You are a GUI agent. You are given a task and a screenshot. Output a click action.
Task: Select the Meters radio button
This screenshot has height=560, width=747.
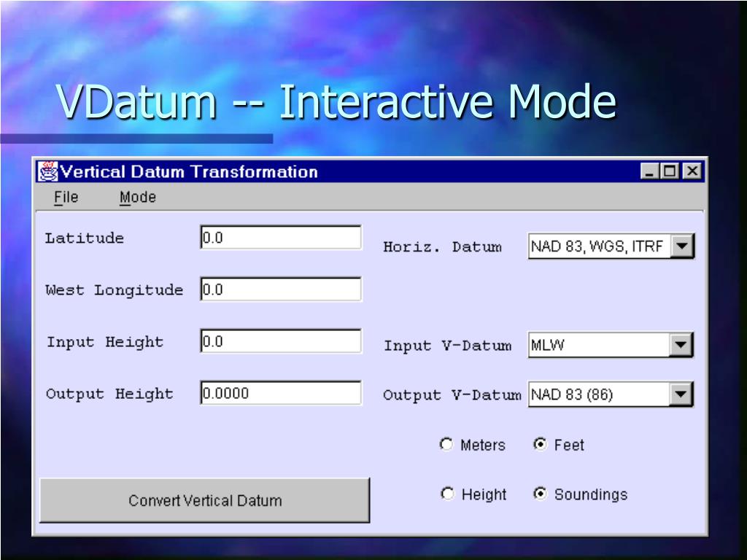click(x=446, y=444)
